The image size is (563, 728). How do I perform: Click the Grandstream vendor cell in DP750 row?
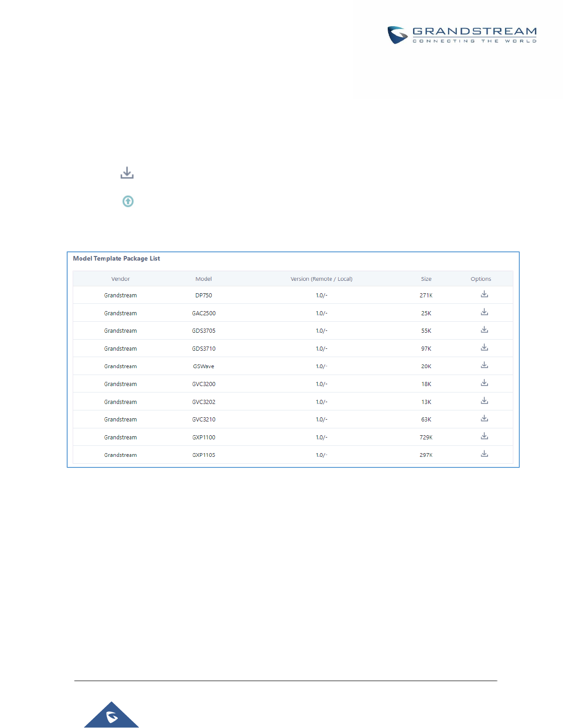[121, 296]
